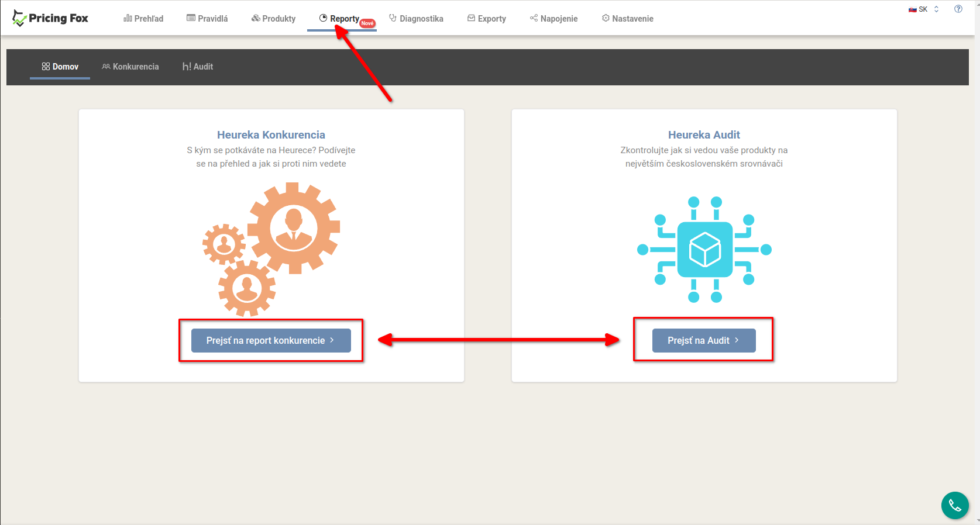The image size is (980, 525).
Task: Open the Pravidlá menu item
Action: coord(207,19)
